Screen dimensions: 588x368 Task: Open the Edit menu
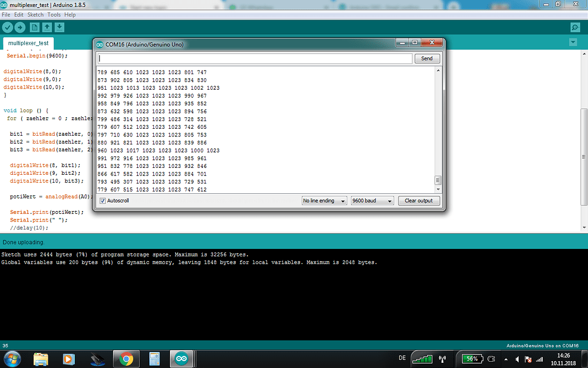pos(19,14)
